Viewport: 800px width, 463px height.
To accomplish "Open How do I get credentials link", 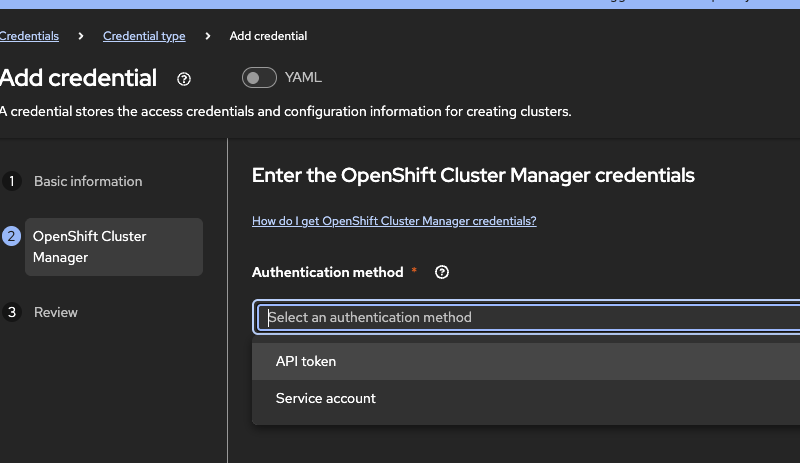I will (394, 221).
